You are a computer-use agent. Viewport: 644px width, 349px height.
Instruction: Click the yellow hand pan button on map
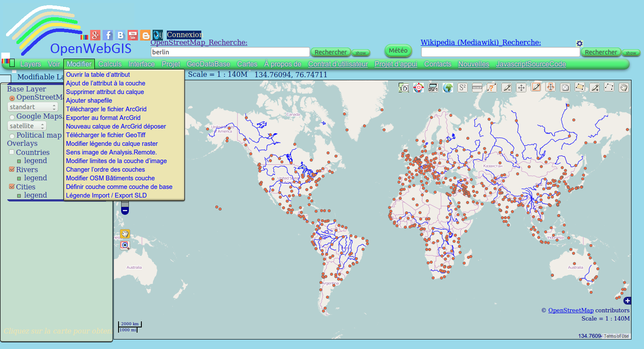click(125, 234)
